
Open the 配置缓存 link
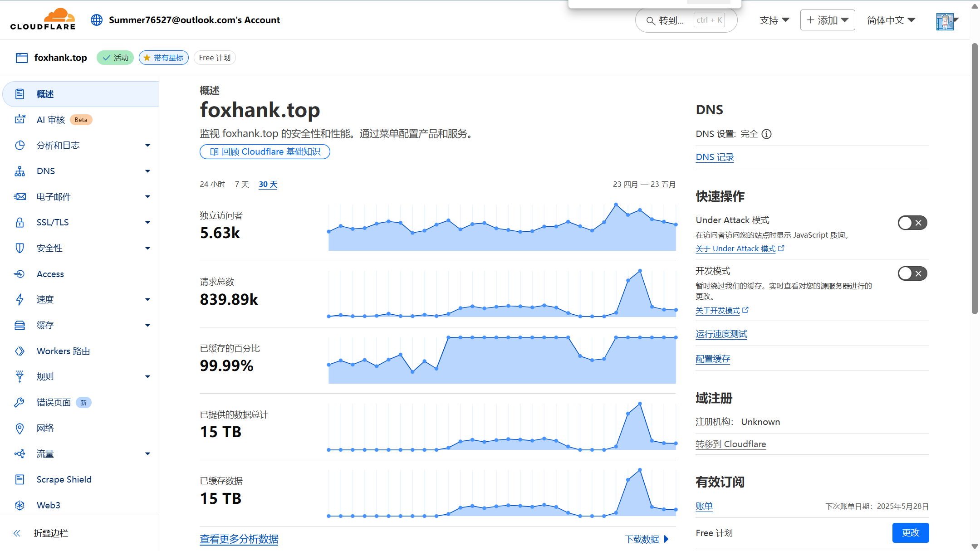pyautogui.click(x=713, y=359)
